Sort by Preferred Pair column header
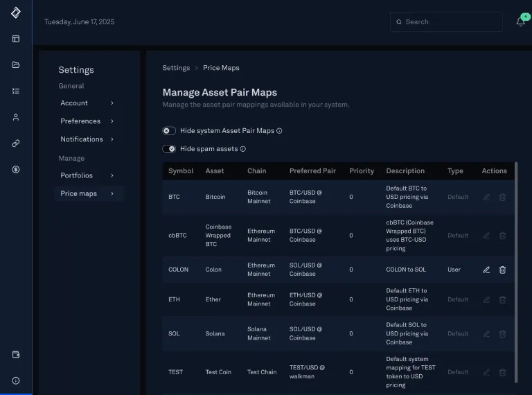The width and height of the screenshot is (532, 395). coord(312,171)
